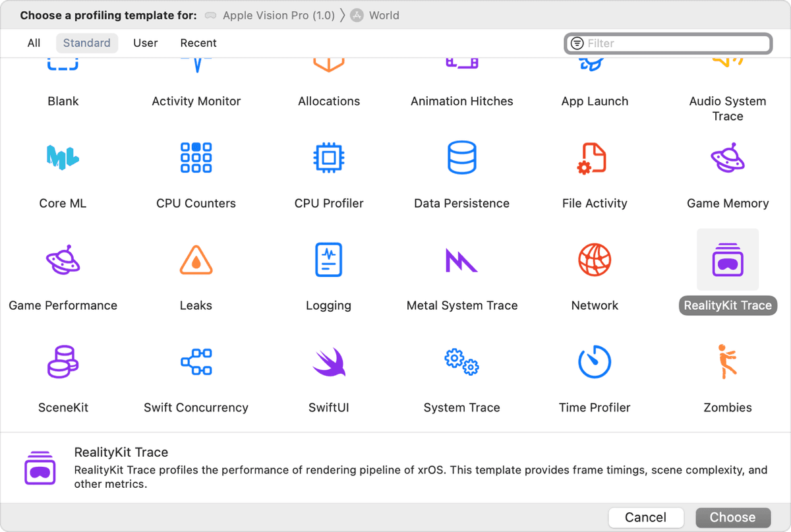Click into the Filter search field
Screen dimensions: 791x532
tap(668, 43)
